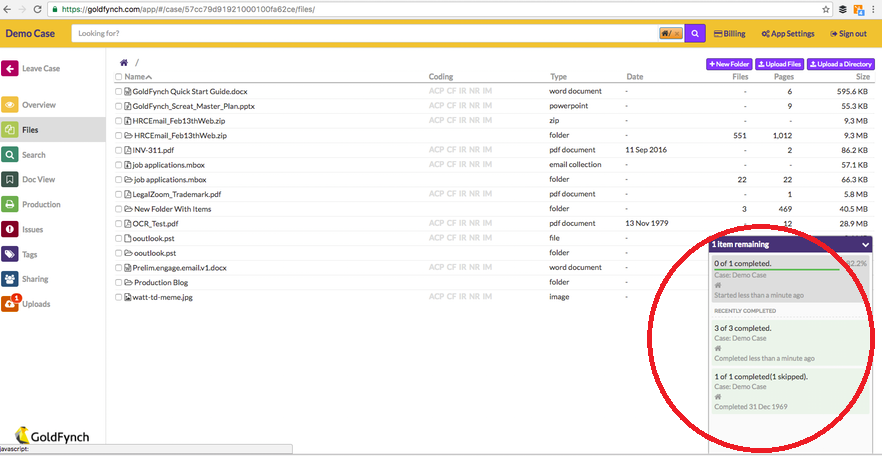Bookmark page with the star icon
882x456 pixels.
[x=826, y=9]
